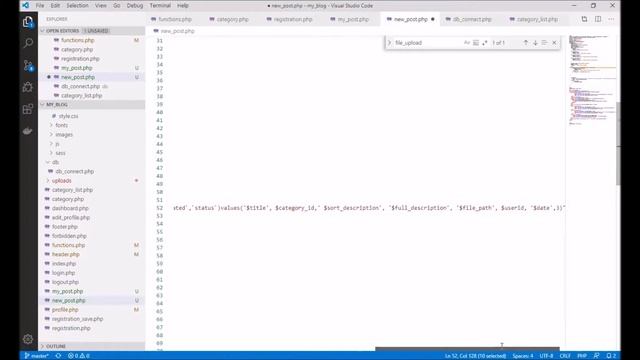The image size is (640, 360).
Task: Change file encoding UTF-8
Action: click(x=547, y=356)
